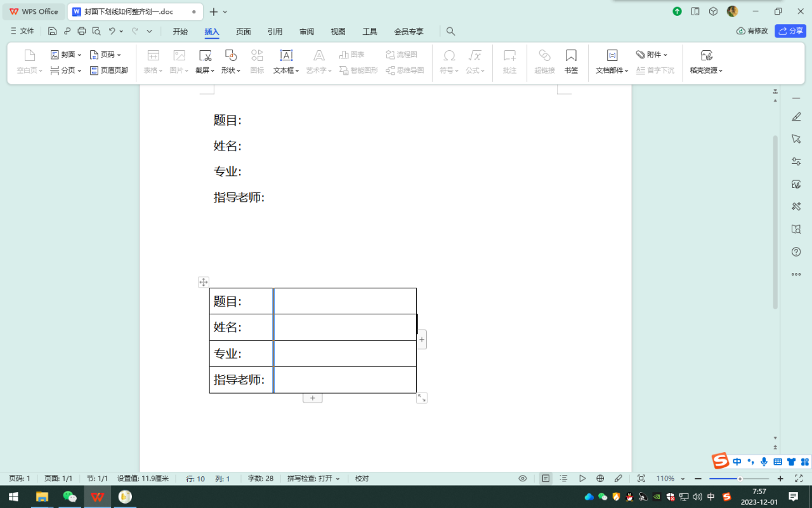Click the help question mark in right sidebar
The height and width of the screenshot is (508, 812).
point(796,252)
